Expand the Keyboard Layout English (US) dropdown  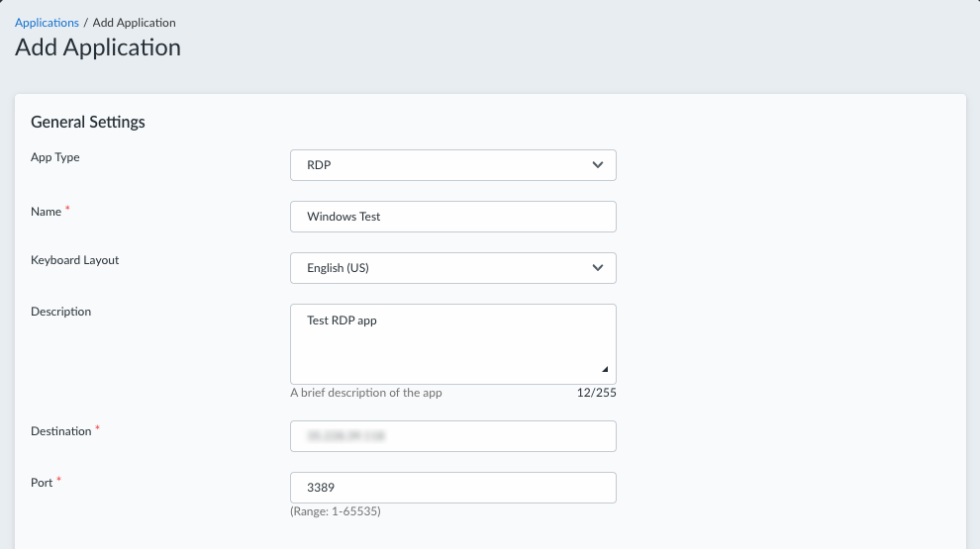click(x=452, y=268)
